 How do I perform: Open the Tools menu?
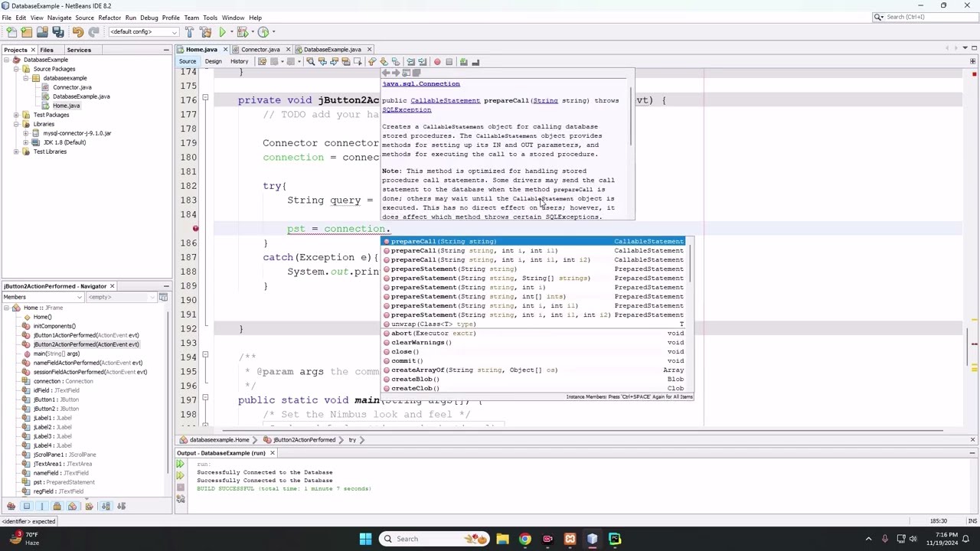coord(210,18)
